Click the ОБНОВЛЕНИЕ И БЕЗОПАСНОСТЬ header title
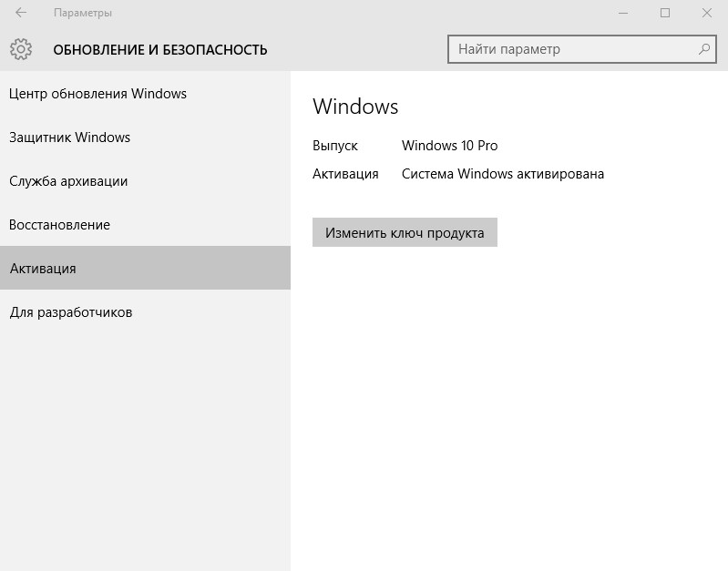Viewport: 728px width, 571px height. click(160, 50)
